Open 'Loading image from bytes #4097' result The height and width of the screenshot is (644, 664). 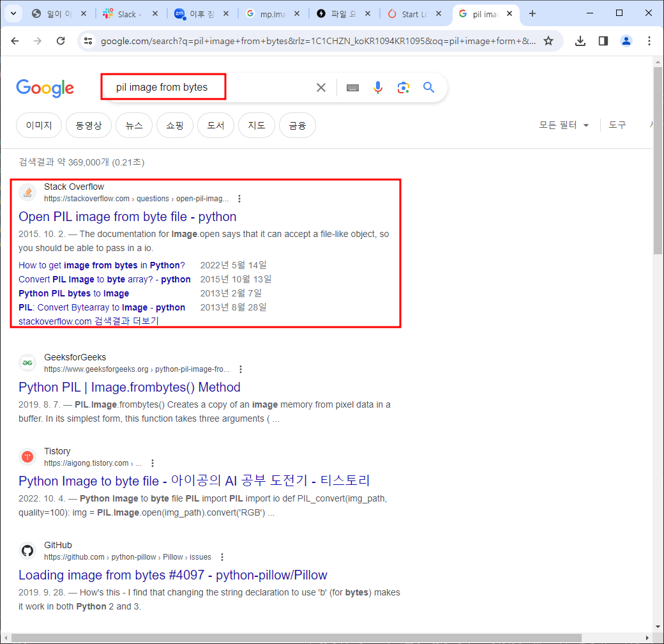pyautogui.click(x=173, y=575)
